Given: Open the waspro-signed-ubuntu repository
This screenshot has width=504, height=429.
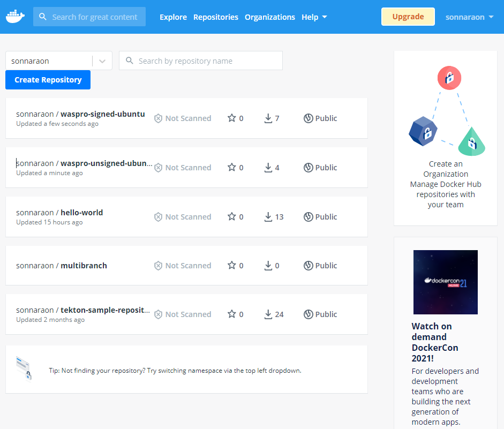Looking at the screenshot, I should pyautogui.click(x=102, y=114).
